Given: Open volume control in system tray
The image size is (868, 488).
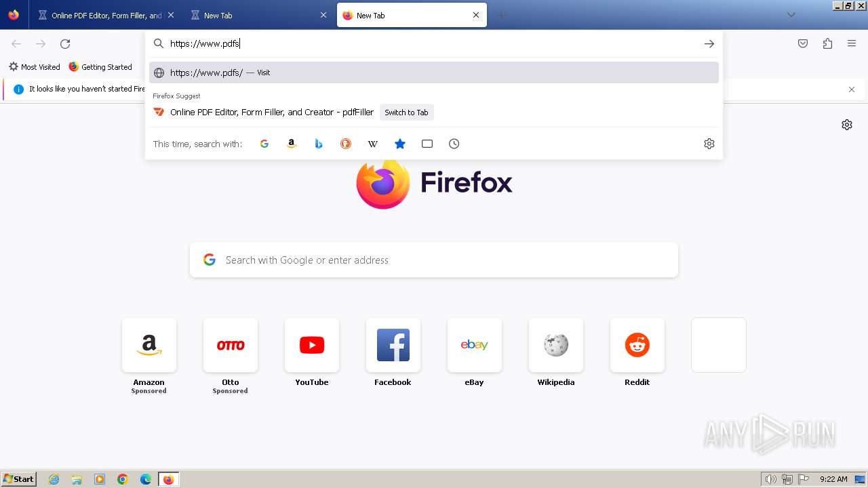Looking at the screenshot, I should pos(770,479).
